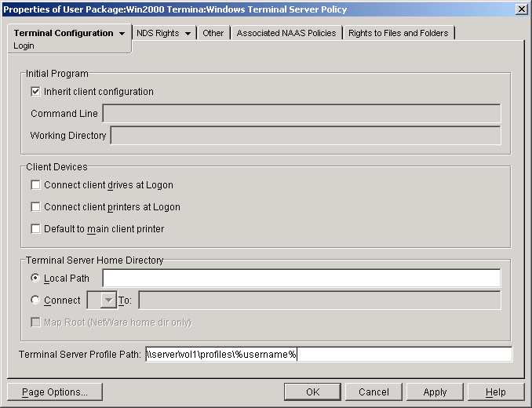Click the Terminal Server Profile Path field
The image size is (532, 408).
click(x=329, y=355)
